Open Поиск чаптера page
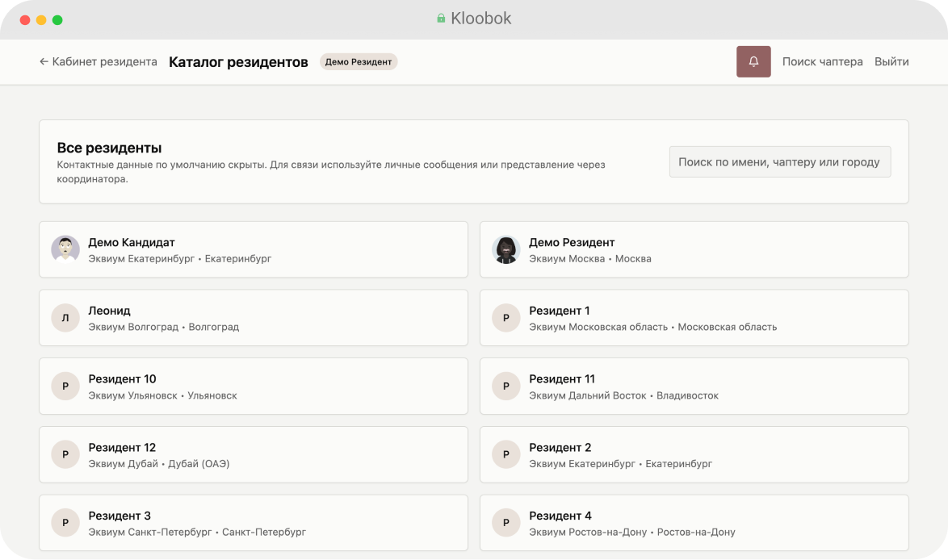This screenshot has width=948, height=560. tap(822, 61)
